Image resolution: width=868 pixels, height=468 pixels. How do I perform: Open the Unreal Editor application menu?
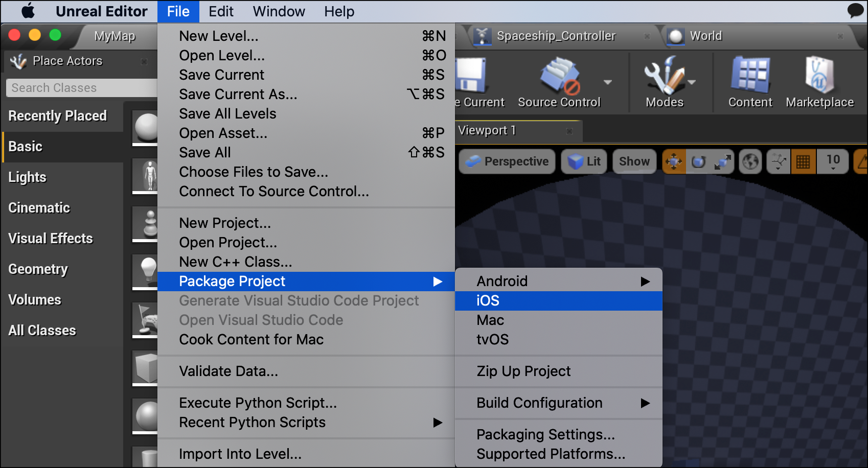click(101, 11)
